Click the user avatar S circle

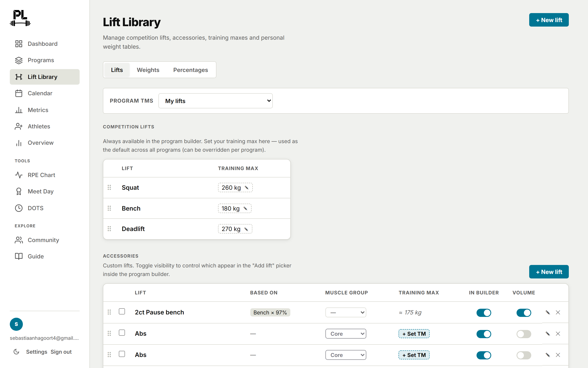(16, 324)
